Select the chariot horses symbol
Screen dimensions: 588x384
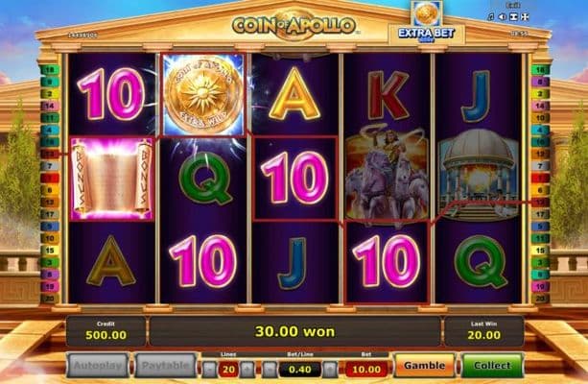click(x=387, y=177)
